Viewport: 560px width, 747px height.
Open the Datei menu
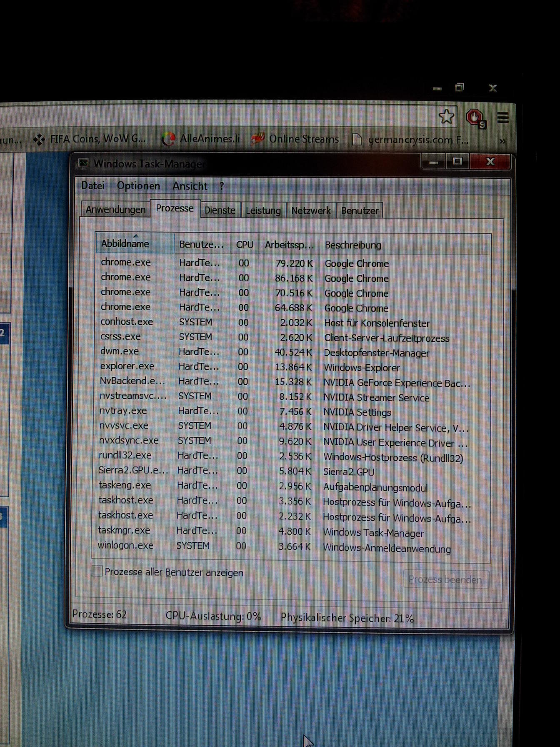(93, 185)
